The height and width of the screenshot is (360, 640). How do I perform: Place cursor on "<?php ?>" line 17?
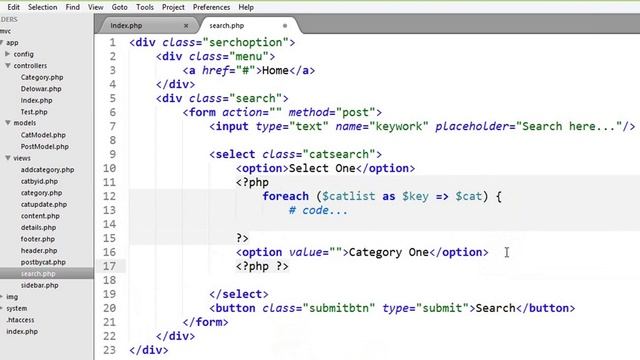pos(262,266)
